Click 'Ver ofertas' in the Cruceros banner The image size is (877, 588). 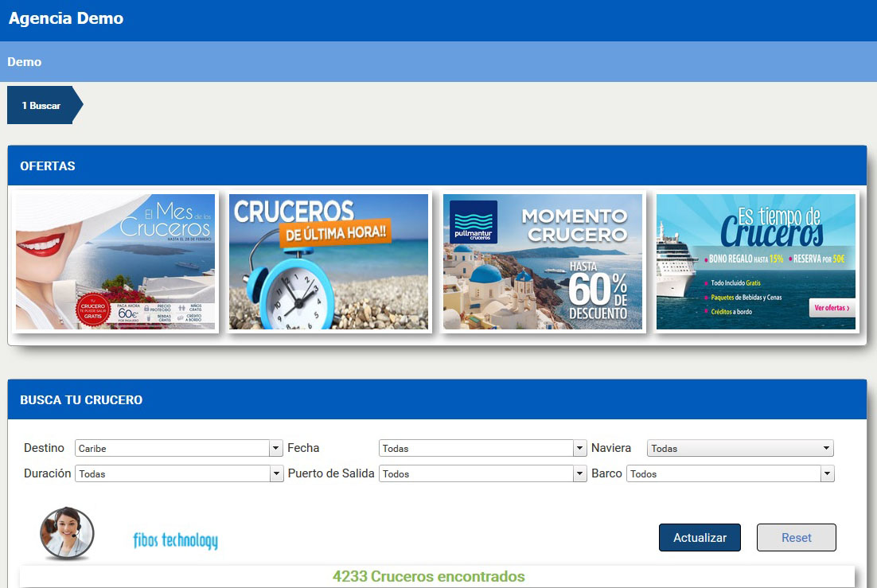[x=832, y=308]
